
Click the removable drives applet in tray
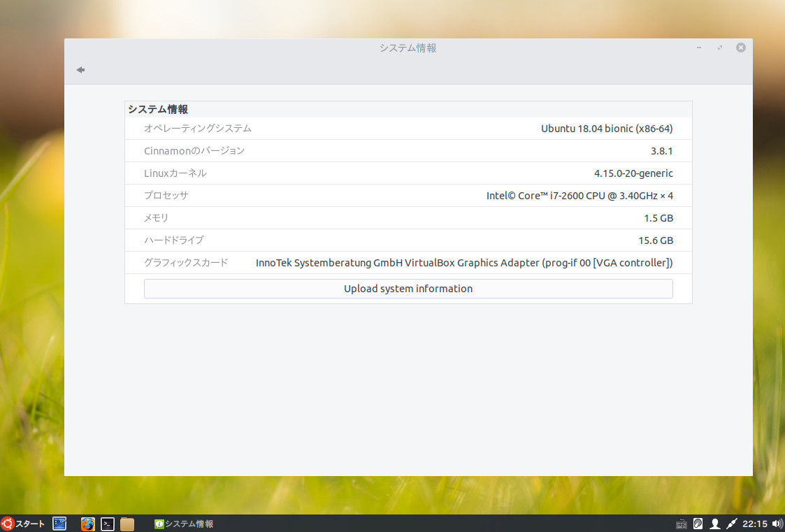click(x=698, y=523)
